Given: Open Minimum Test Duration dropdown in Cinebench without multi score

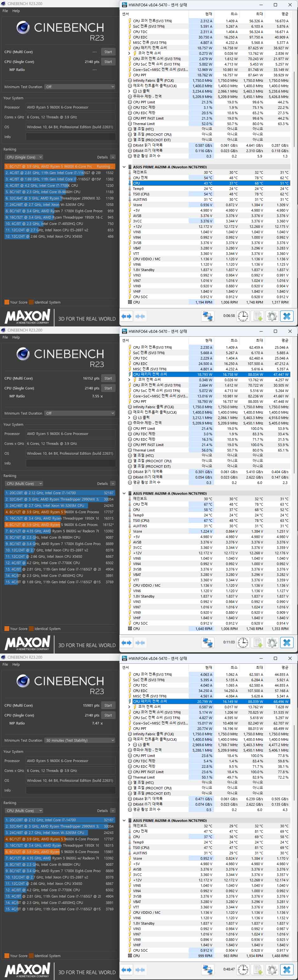Looking at the screenshot, I should coord(80,87).
